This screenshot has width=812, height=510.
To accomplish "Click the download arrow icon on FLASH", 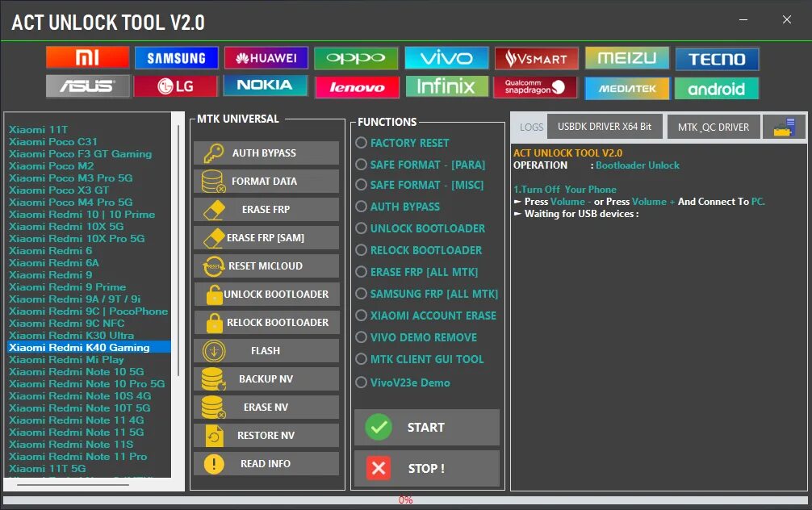I will click(x=214, y=351).
